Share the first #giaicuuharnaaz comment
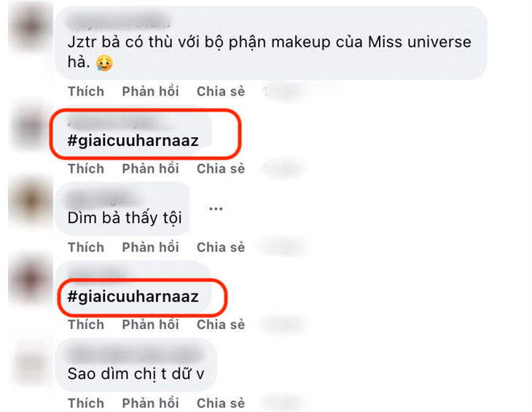 [221, 168]
